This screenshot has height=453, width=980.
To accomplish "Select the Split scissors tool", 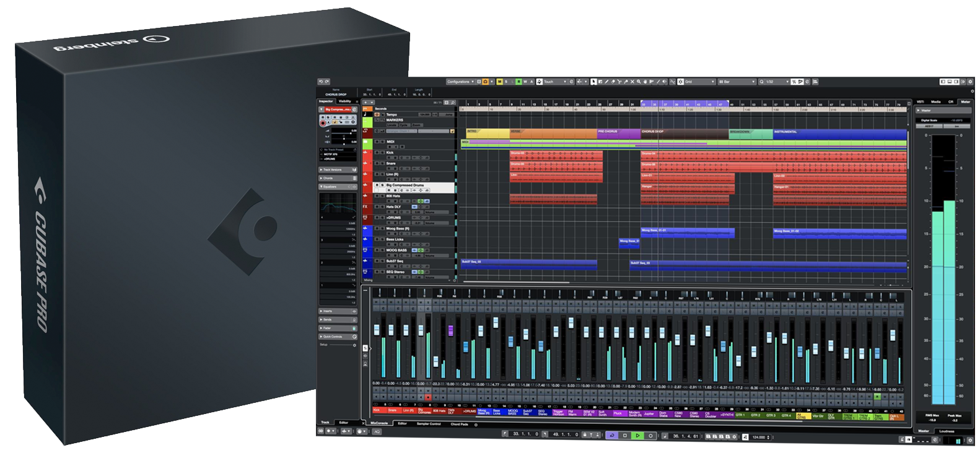I will [x=619, y=82].
